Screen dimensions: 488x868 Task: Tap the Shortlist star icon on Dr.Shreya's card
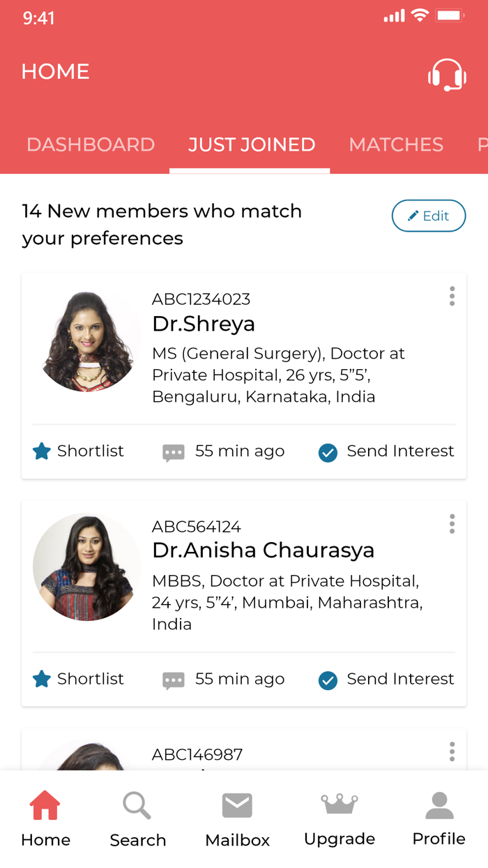(40, 451)
